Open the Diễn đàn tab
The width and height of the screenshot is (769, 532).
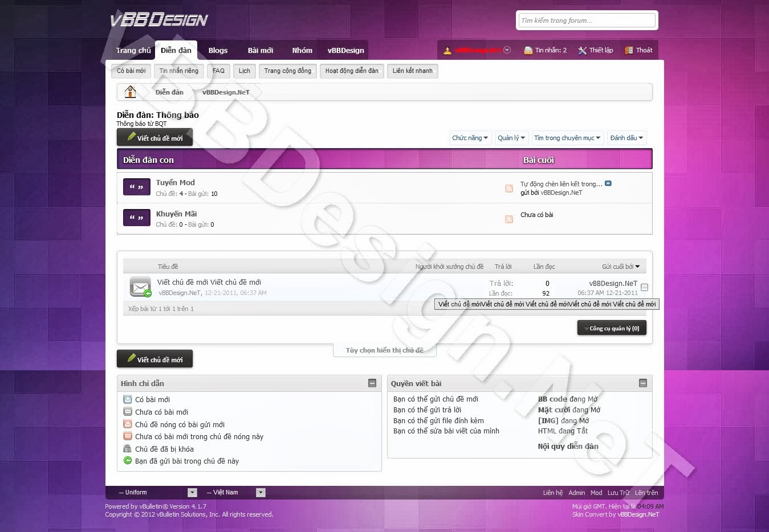click(x=176, y=50)
